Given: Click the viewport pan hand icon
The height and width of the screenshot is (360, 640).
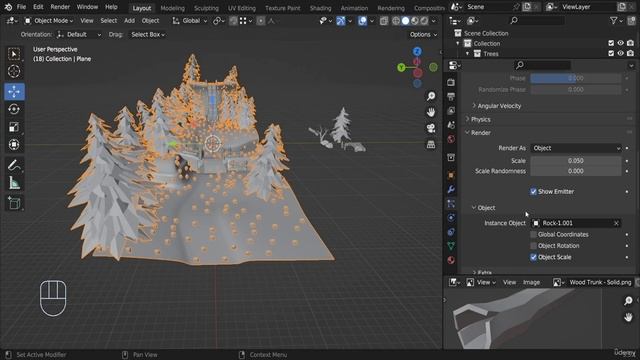Looking at the screenshot, I should coord(431,112).
